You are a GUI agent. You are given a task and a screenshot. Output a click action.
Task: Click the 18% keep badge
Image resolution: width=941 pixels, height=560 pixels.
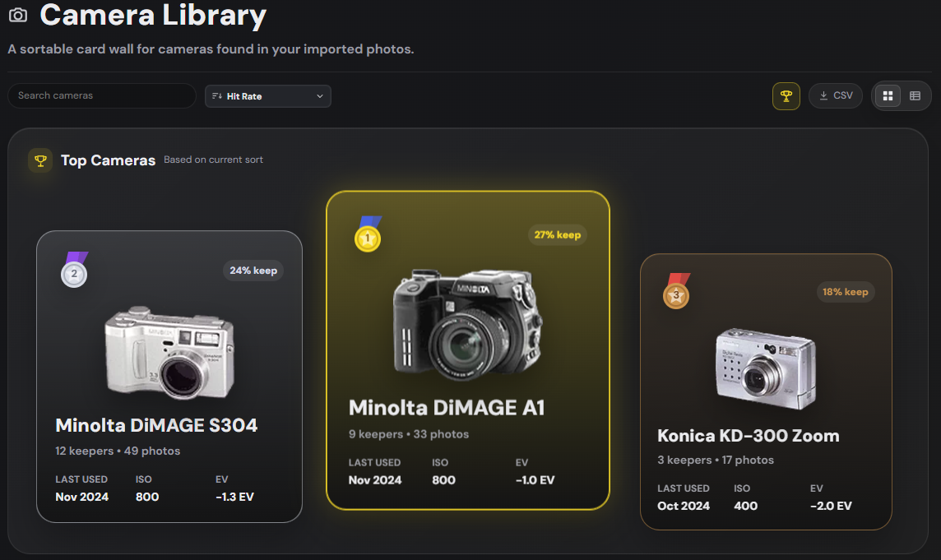point(845,292)
